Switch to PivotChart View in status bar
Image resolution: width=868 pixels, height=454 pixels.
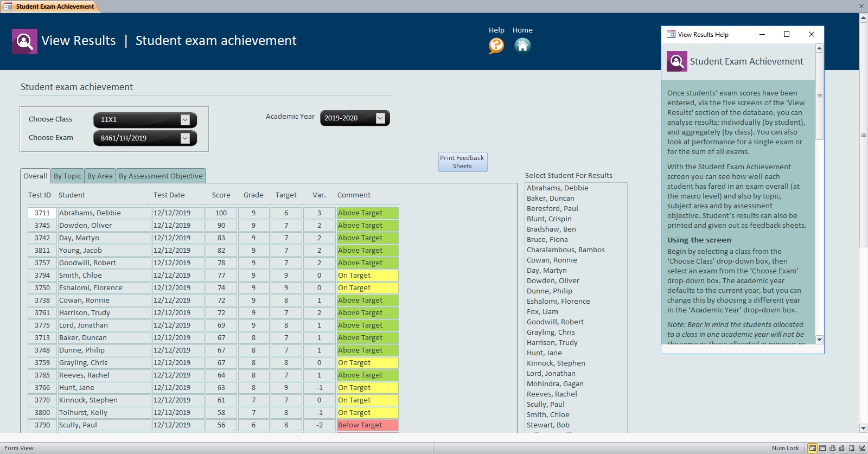(842, 448)
